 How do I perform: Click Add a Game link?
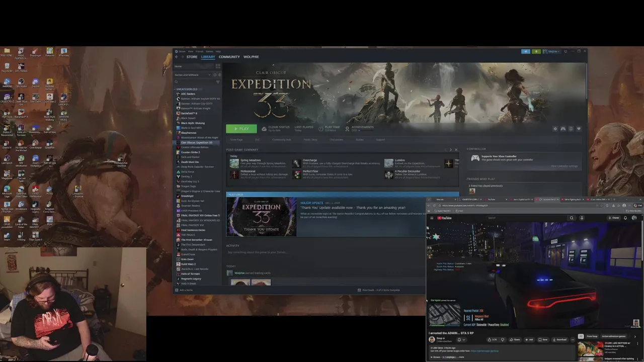pos(186,290)
